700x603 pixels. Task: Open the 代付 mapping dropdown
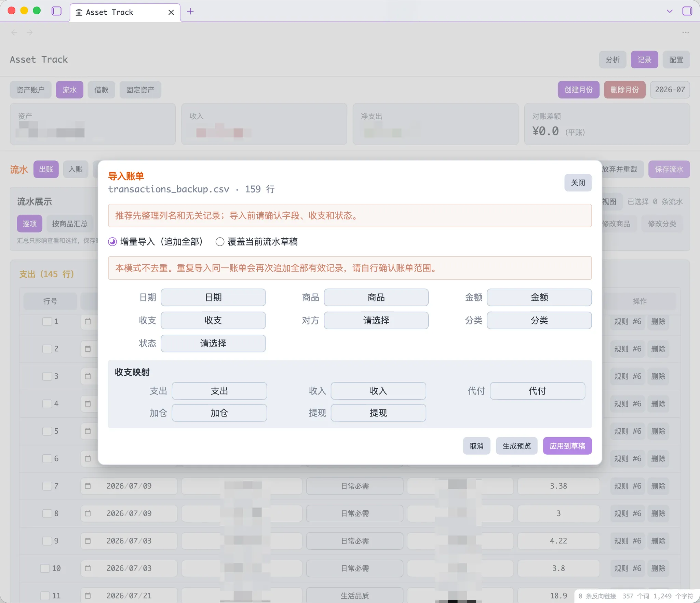tap(537, 391)
